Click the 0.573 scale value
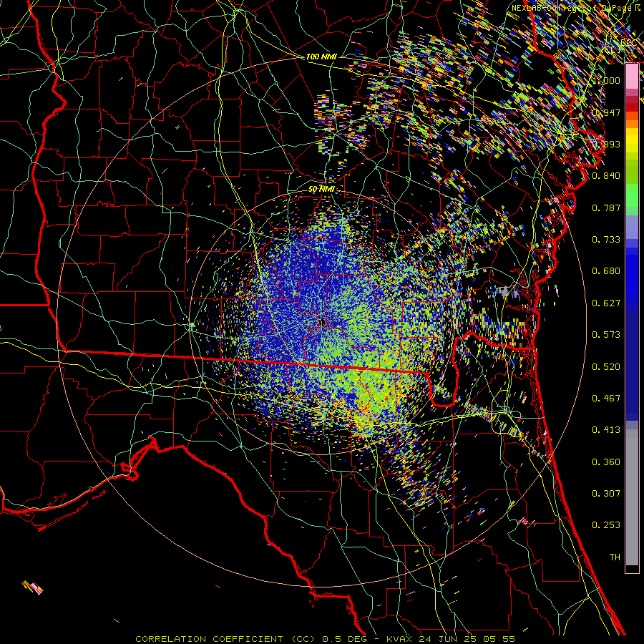Image resolution: width=644 pixels, height=644 pixels. tap(606, 335)
